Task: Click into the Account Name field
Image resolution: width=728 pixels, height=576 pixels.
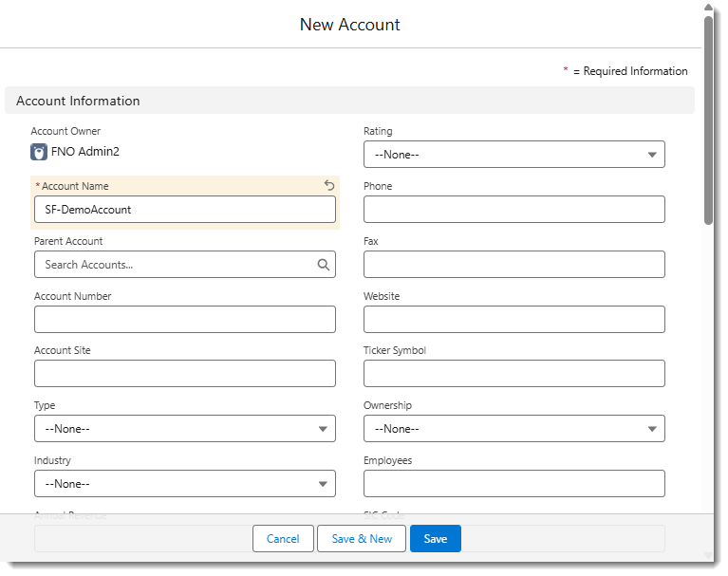Action: click(185, 210)
